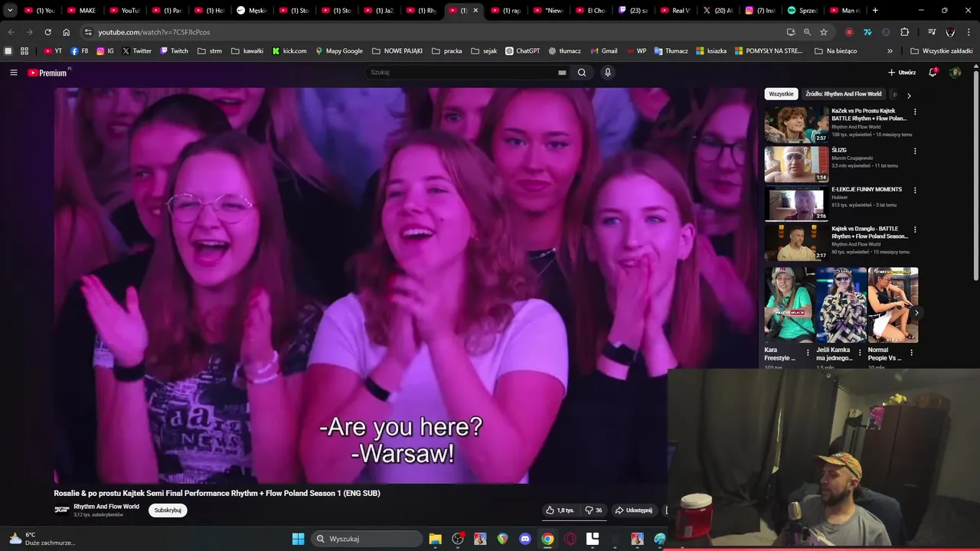Switch to the Sprzed browser tab
Screen dimensions: 980x551
point(802,11)
